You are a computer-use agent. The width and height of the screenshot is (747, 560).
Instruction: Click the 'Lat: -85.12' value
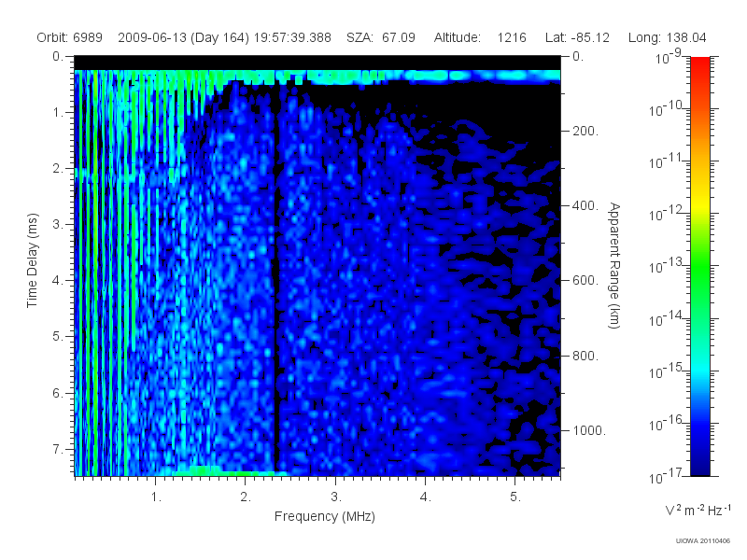pyautogui.click(x=577, y=37)
